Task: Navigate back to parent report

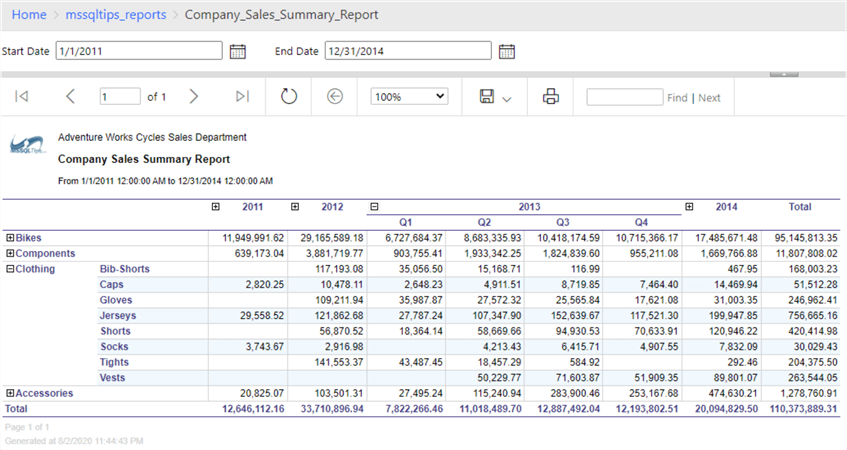Action: [x=336, y=97]
